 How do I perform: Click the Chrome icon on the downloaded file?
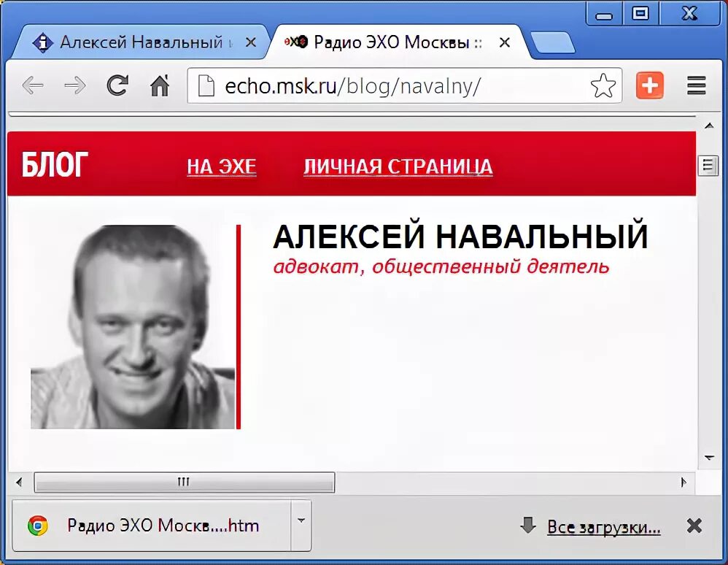(38, 526)
